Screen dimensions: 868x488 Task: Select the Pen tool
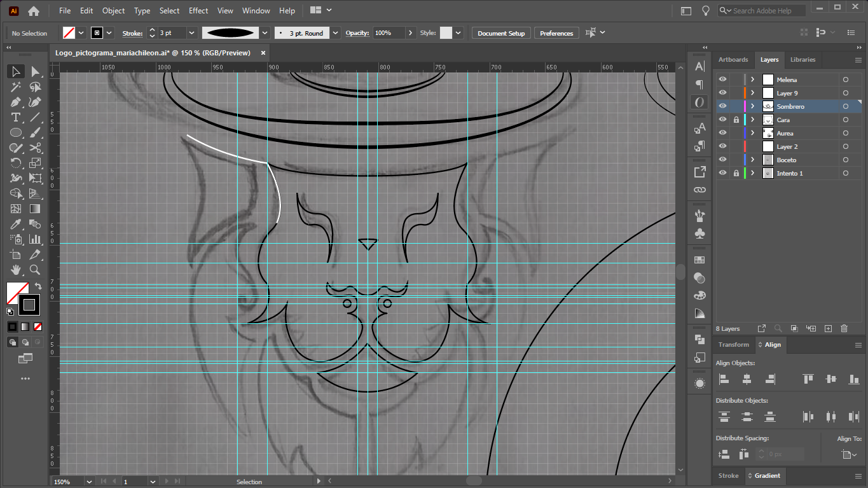pyautogui.click(x=17, y=102)
